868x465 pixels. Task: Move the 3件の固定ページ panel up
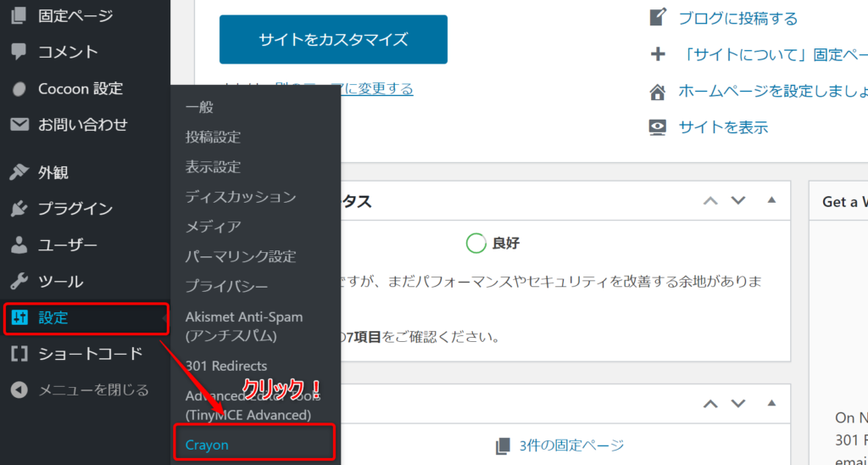coord(710,403)
